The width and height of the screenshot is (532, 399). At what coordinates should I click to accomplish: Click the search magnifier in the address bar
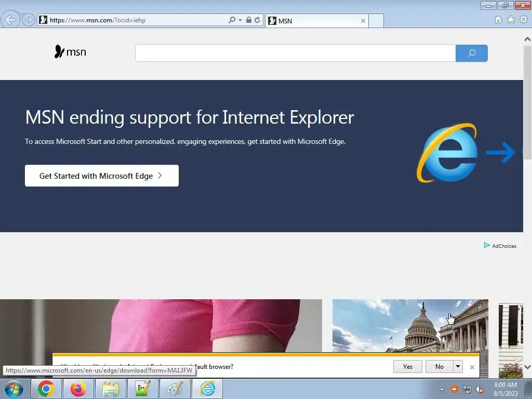pos(232,20)
